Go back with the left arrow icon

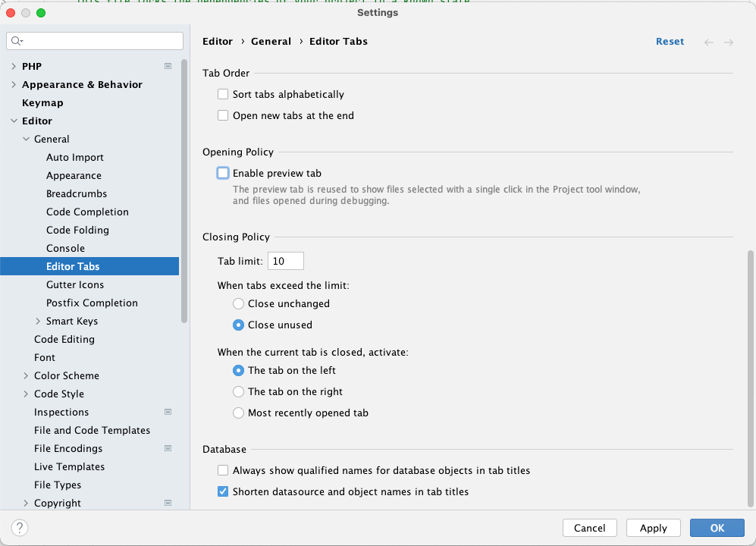point(709,42)
